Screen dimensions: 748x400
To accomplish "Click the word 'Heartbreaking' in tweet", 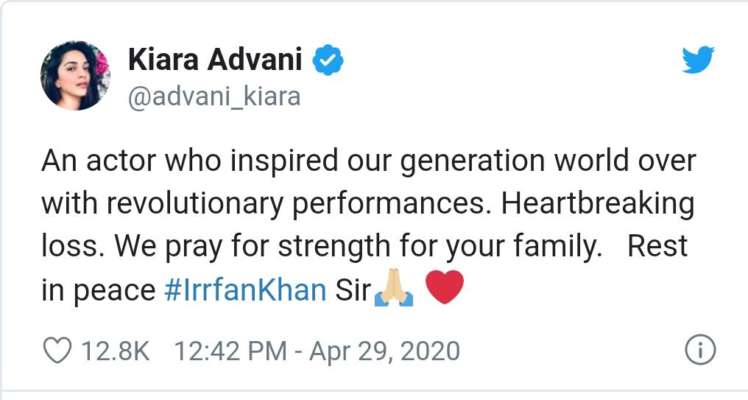I will click(598, 204).
